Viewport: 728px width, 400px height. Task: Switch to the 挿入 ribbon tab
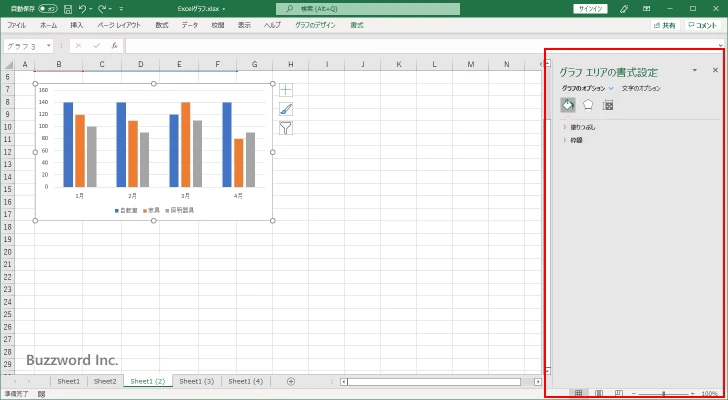(x=77, y=26)
